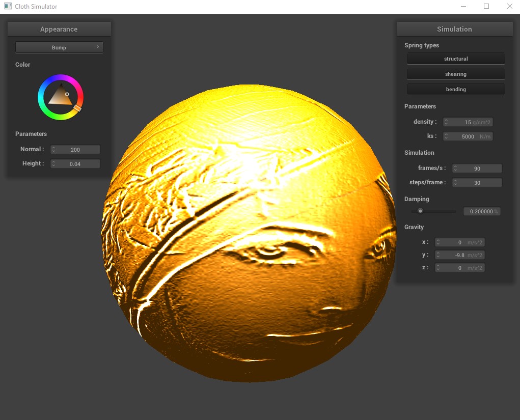Click the Gravity z spinner arrows
Screen dimensions: 520x420
438,267
